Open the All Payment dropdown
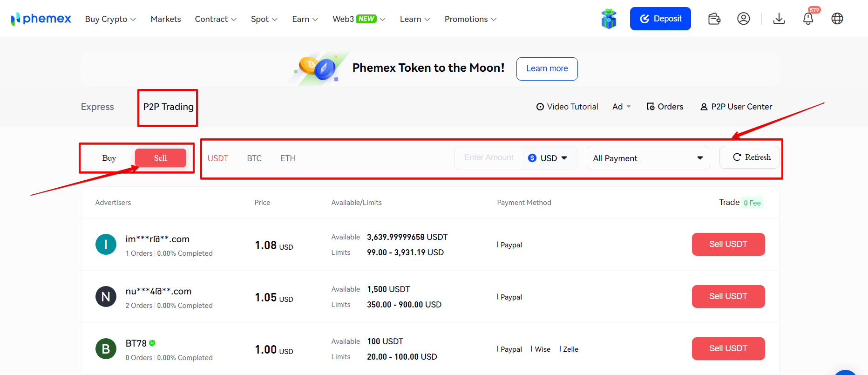This screenshot has width=868, height=375. coord(648,158)
